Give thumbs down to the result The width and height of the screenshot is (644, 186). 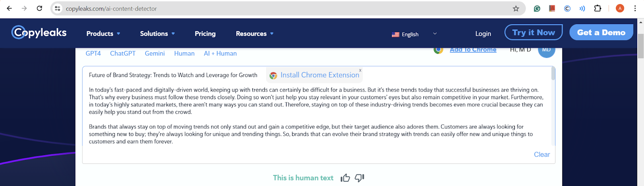click(x=359, y=178)
